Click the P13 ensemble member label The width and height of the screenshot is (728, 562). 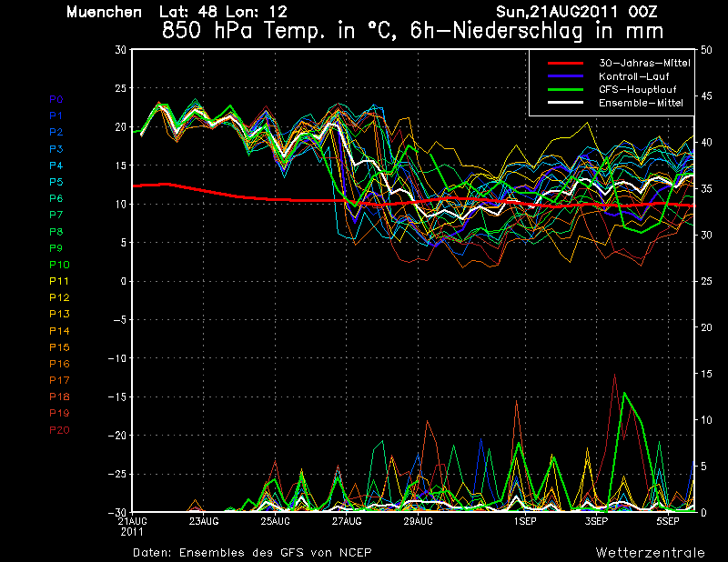[x=59, y=314]
